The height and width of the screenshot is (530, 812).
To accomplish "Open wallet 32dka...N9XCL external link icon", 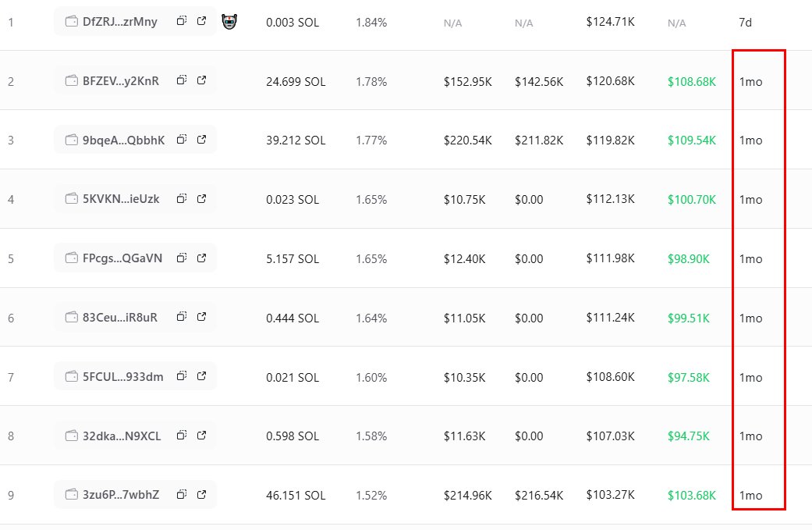I will coord(201,436).
